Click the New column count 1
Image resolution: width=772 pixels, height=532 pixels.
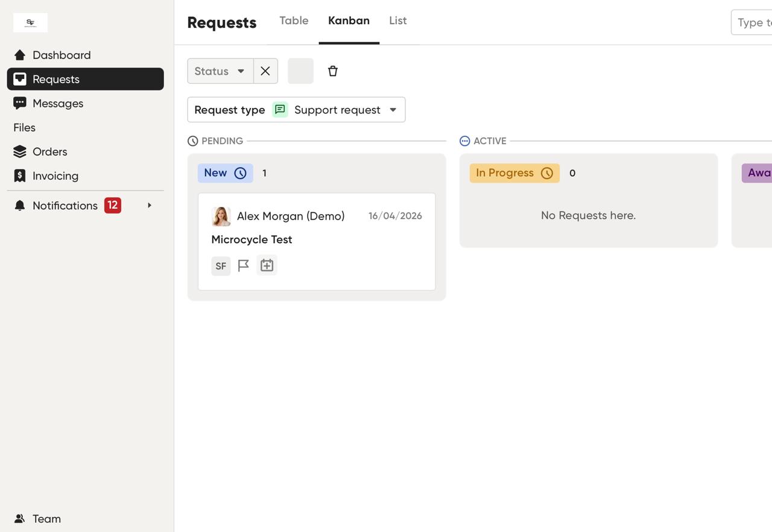click(264, 173)
